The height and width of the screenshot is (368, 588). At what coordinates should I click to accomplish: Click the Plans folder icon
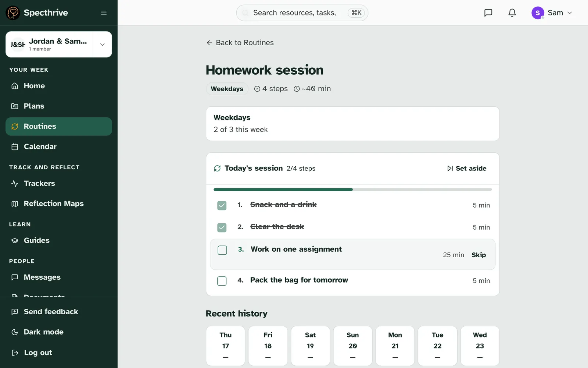(x=15, y=106)
